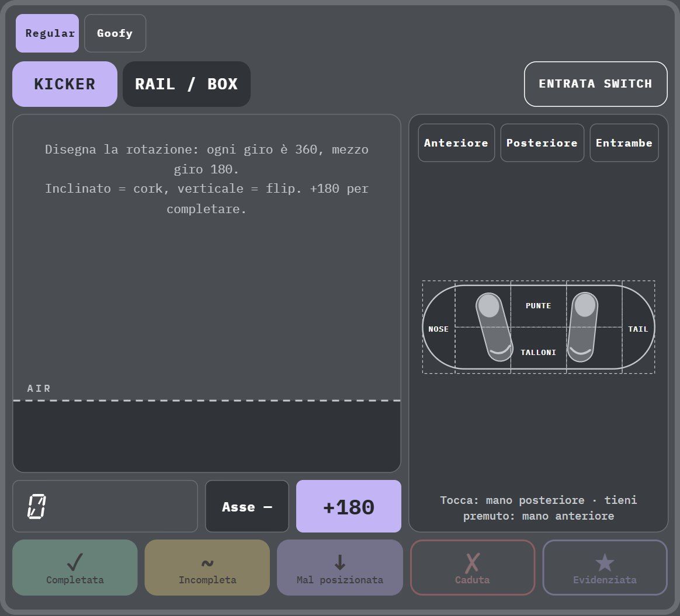Select Regular stance
The height and width of the screenshot is (616, 680).
click(x=47, y=33)
